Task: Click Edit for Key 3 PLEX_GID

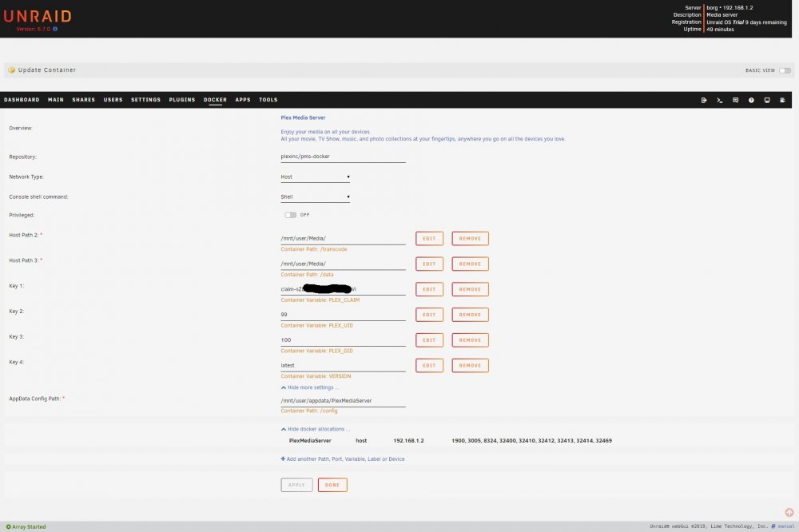Action: click(429, 340)
